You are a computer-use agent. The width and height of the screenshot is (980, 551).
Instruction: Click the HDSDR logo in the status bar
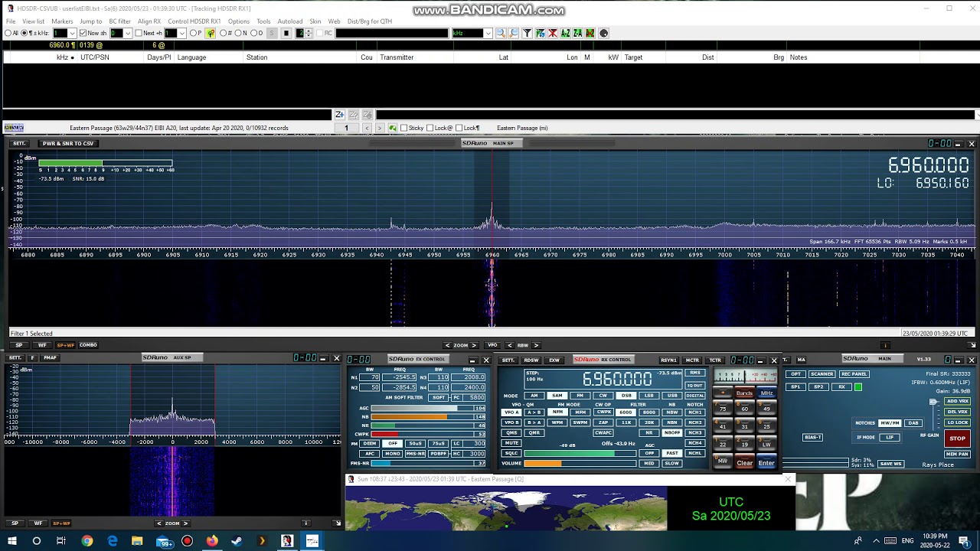[14, 128]
